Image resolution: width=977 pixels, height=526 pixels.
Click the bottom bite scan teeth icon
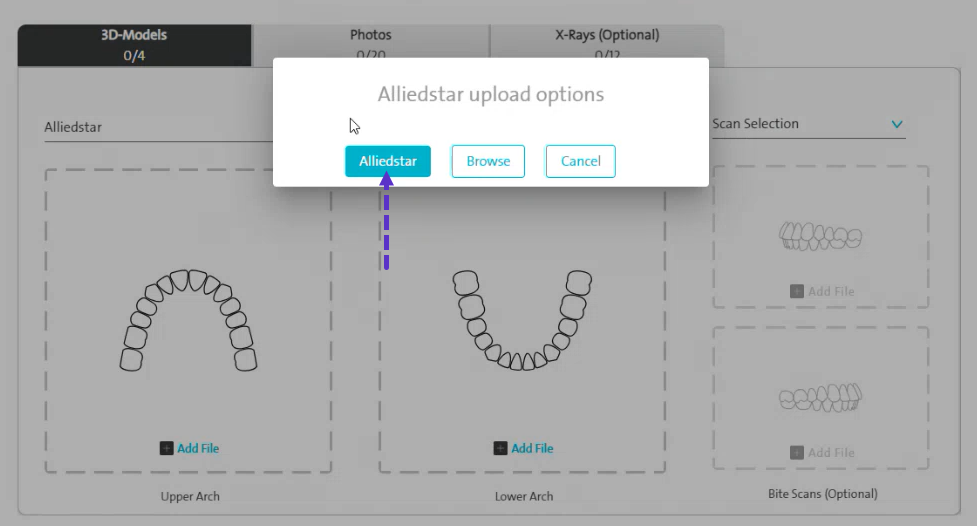tap(820, 398)
